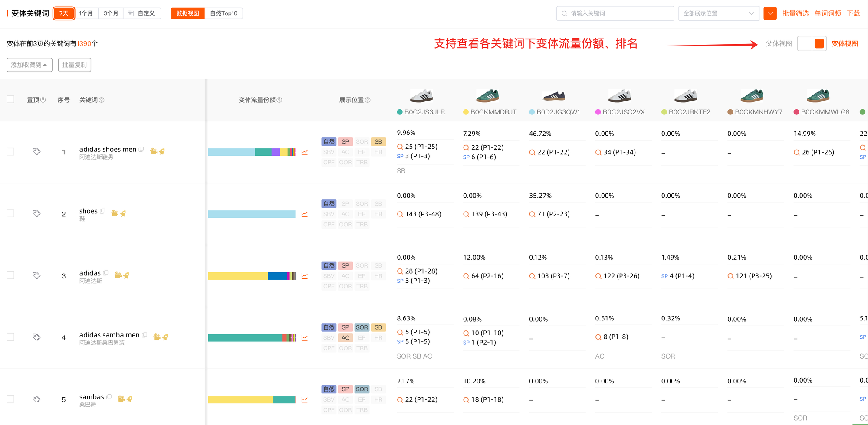Click the pin tag icon for shoes row
This screenshot has height=425, width=868.
(37, 213)
